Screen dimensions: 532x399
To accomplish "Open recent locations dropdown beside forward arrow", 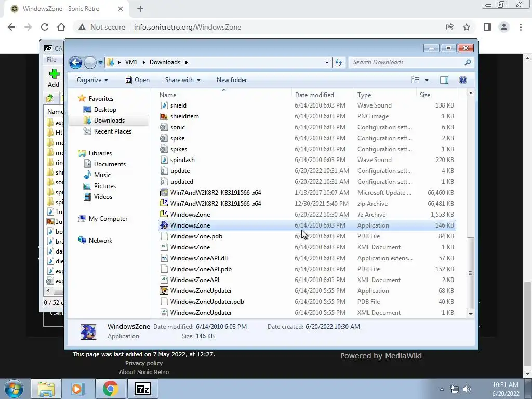I will pos(100,63).
